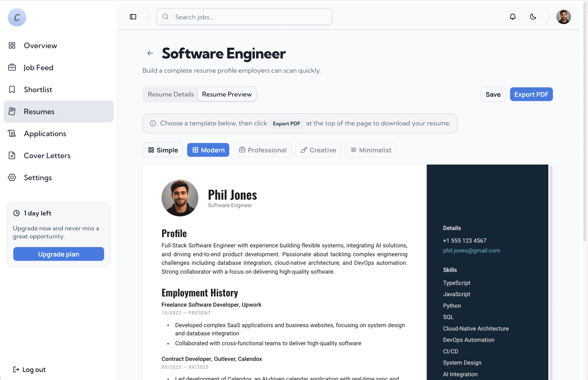Click DevOps Automation skill

[x=469, y=340]
